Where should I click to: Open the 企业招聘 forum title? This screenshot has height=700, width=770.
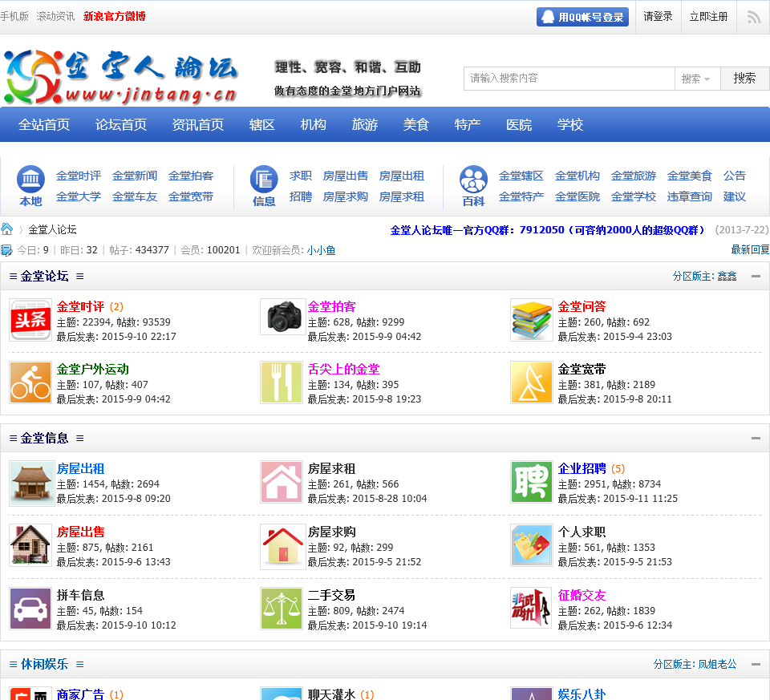pyautogui.click(x=582, y=469)
